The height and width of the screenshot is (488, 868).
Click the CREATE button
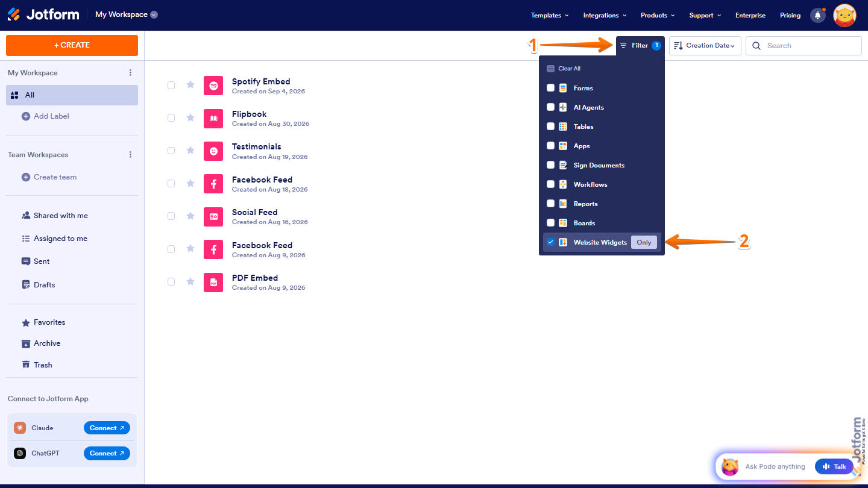tap(72, 45)
